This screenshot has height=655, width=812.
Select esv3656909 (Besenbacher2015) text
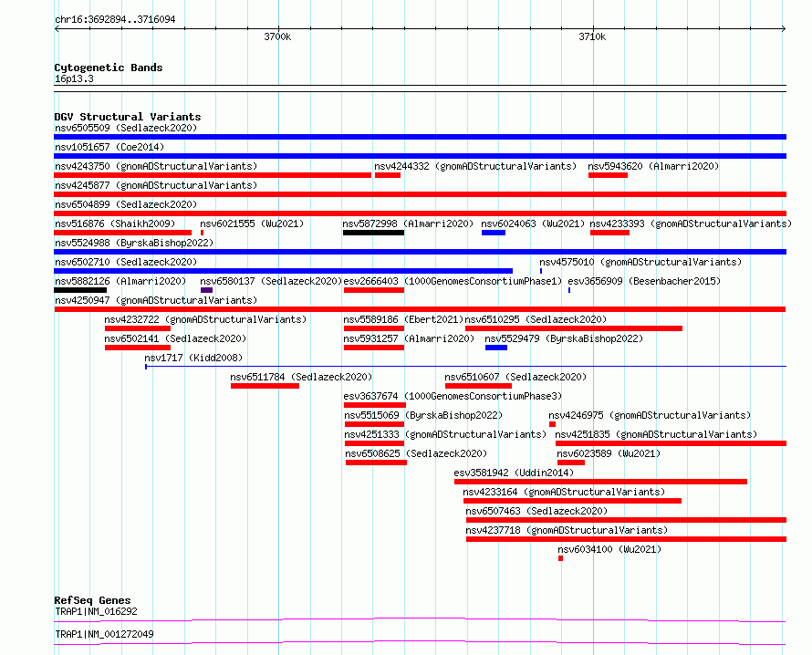[644, 281]
